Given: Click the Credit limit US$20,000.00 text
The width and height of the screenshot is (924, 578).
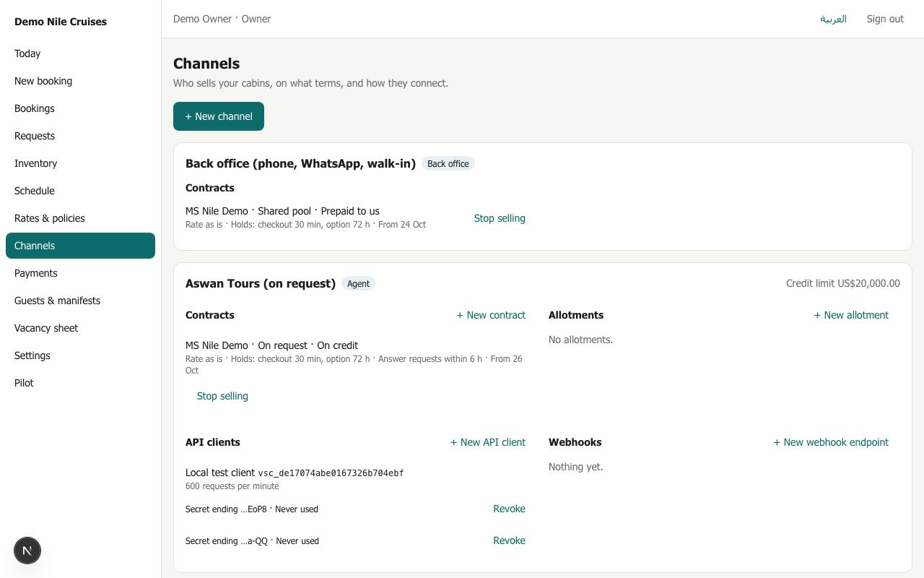Looking at the screenshot, I should click(x=842, y=283).
